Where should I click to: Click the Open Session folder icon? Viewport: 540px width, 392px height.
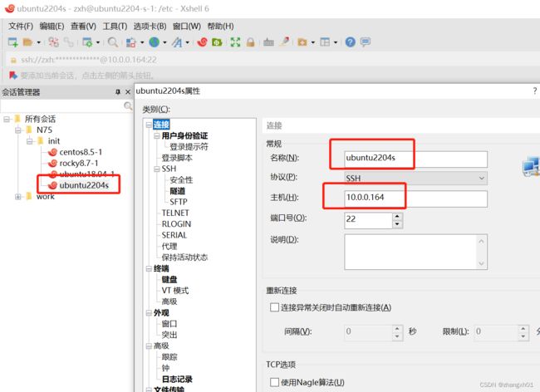[27, 42]
